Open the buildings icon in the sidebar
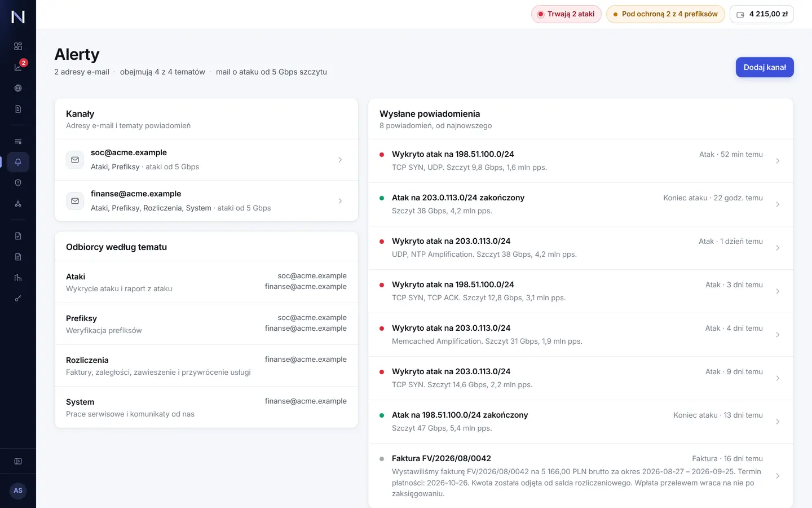Viewport: 812px width, 508px height. click(x=18, y=278)
